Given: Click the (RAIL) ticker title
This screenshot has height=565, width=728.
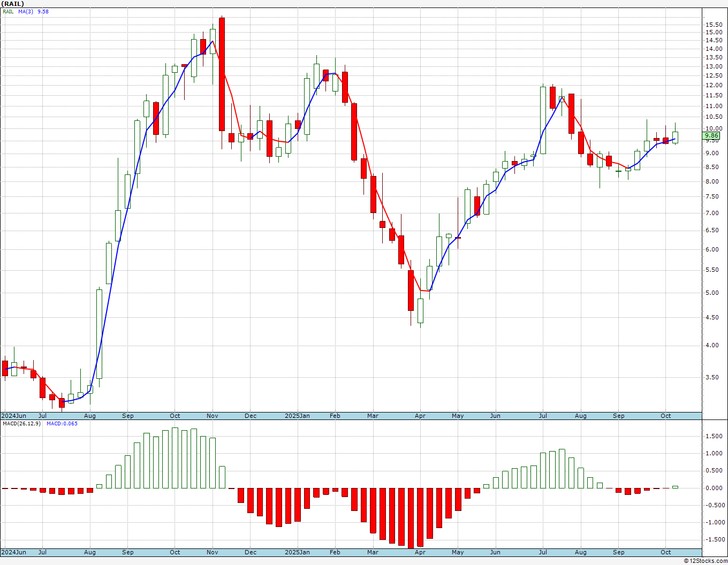Looking at the screenshot, I should (13, 4).
